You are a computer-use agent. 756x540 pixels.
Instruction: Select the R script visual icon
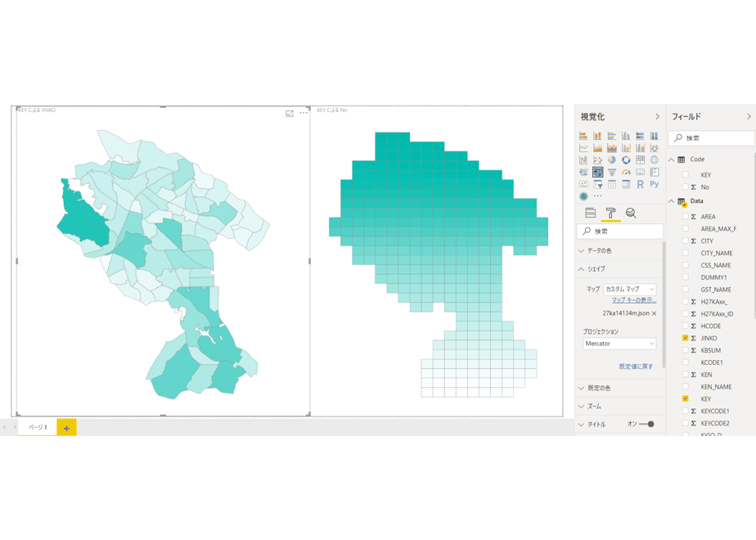click(x=640, y=184)
